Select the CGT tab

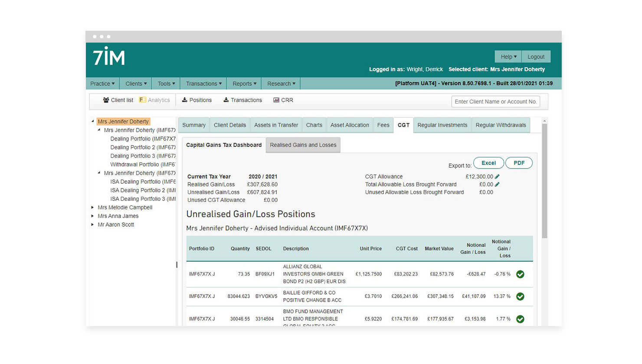click(403, 125)
